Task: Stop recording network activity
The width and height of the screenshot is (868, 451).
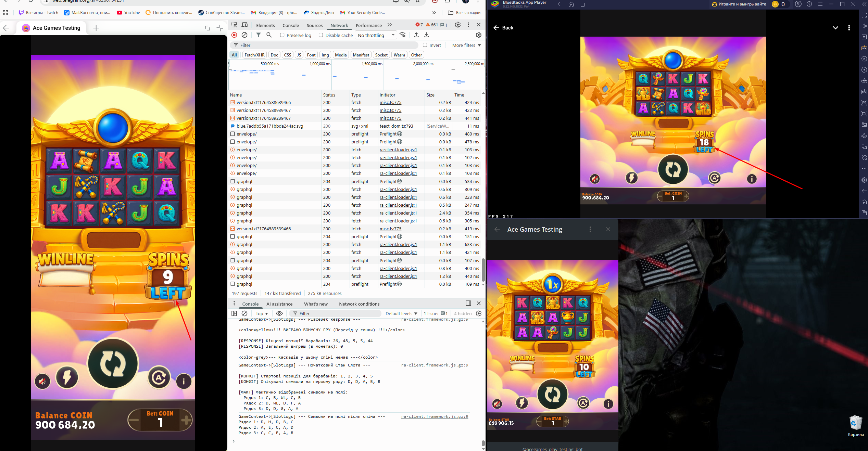Action: click(x=234, y=35)
